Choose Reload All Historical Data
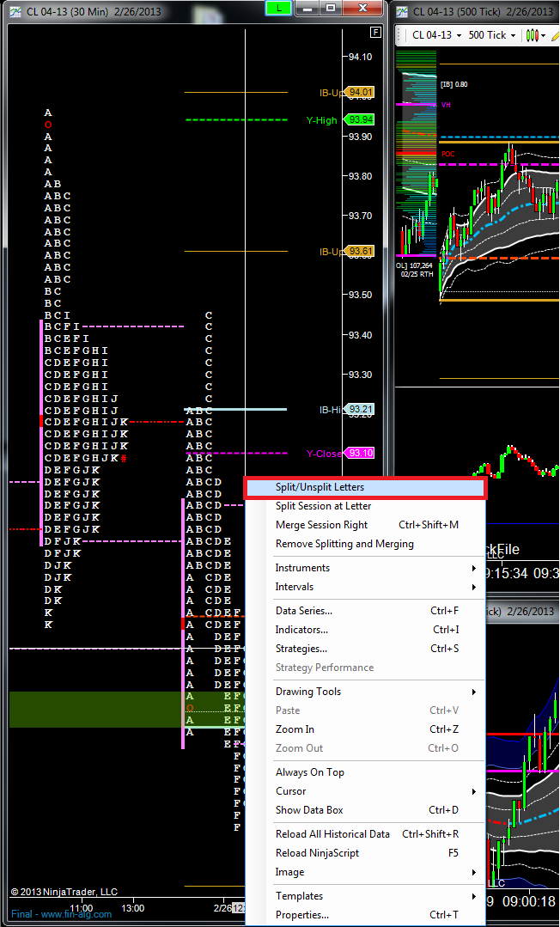The image size is (560, 927). coord(365,834)
